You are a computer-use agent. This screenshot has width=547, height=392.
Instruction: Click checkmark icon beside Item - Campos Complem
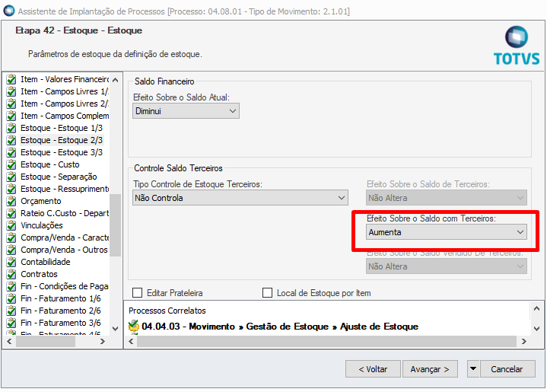pos(11,116)
